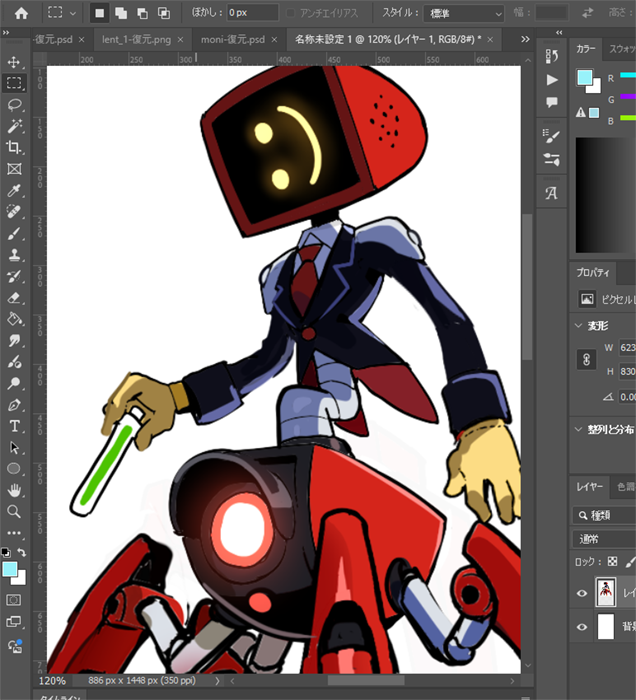
Task: Select the Lasso tool
Action: coord(14,105)
